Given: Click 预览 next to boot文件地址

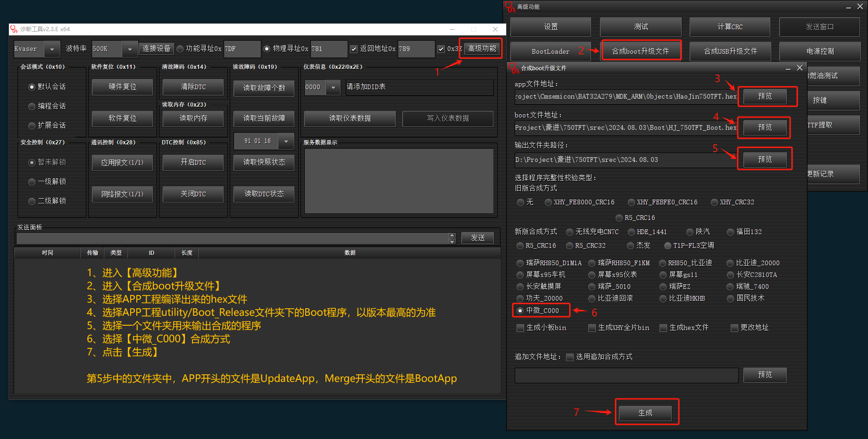Looking at the screenshot, I should 765,127.
